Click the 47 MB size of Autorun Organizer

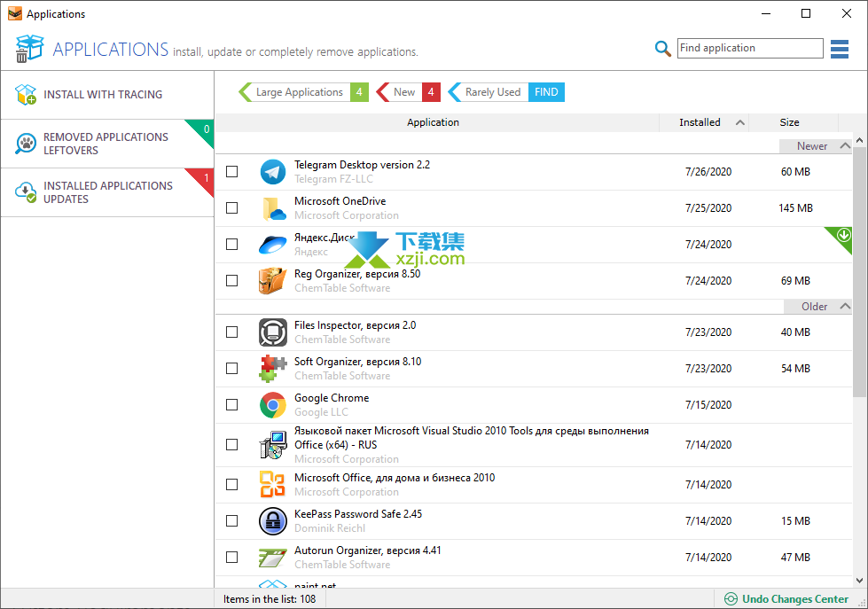click(795, 558)
